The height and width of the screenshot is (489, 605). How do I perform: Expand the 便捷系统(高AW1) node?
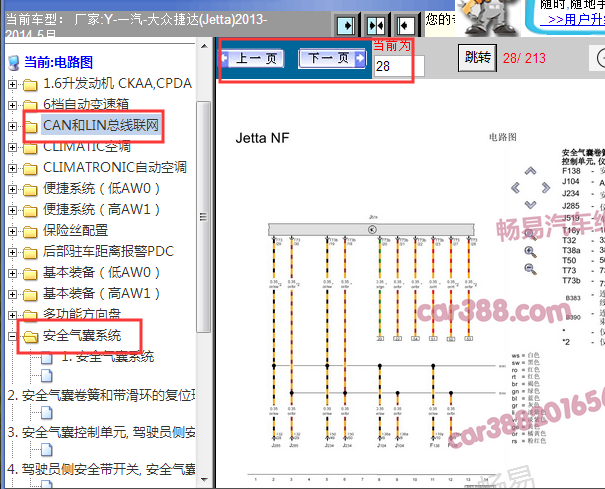point(12,210)
